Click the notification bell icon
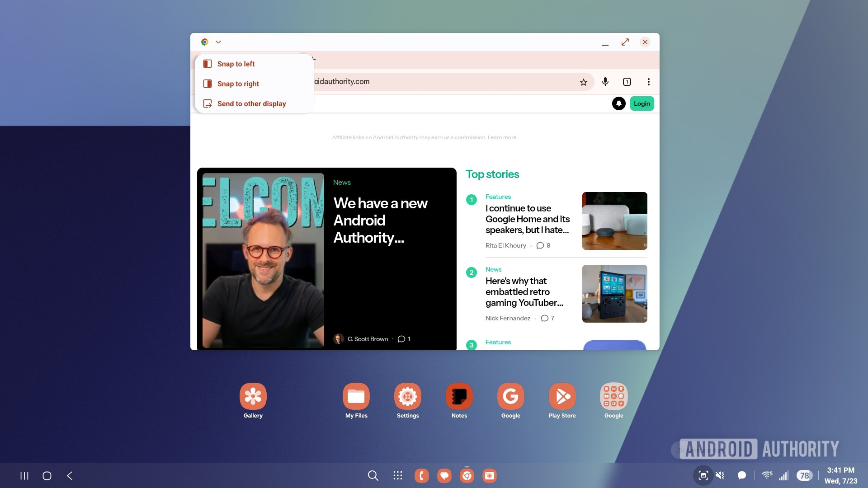Image resolution: width=868 pixels, height=488 pixels. (x=618, y=103)
